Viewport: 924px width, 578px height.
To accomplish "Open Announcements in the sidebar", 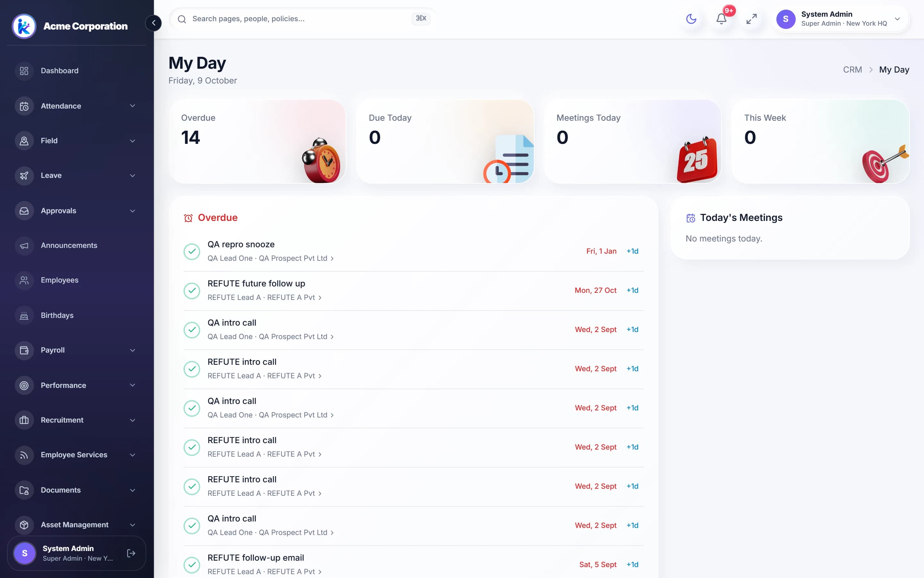I will coord(76,245).
